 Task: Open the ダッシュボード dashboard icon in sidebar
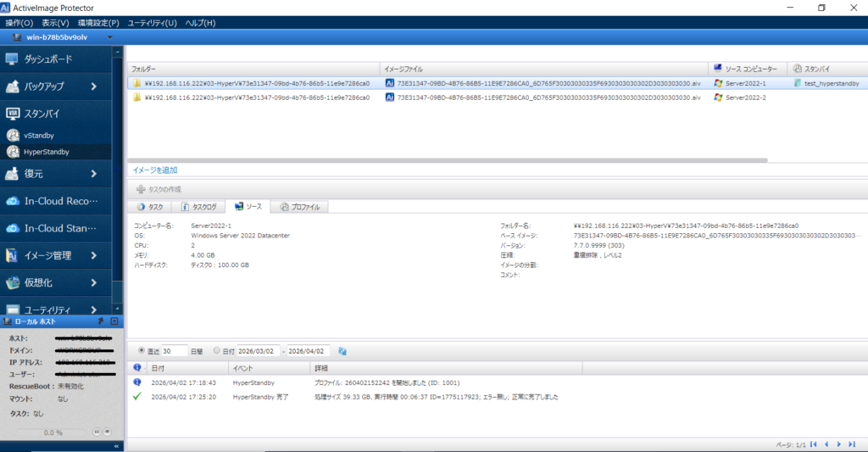click(x=12, y=59)
